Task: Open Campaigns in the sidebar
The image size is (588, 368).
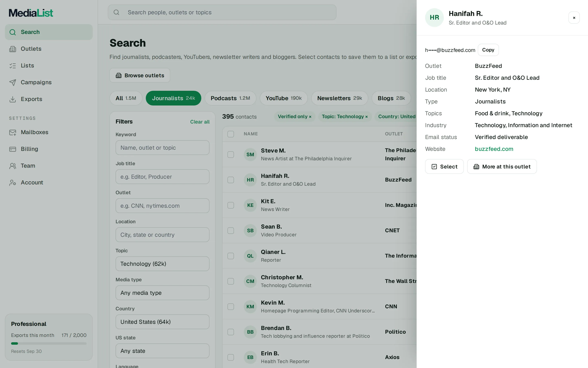Action: click(x=49, y=82)
